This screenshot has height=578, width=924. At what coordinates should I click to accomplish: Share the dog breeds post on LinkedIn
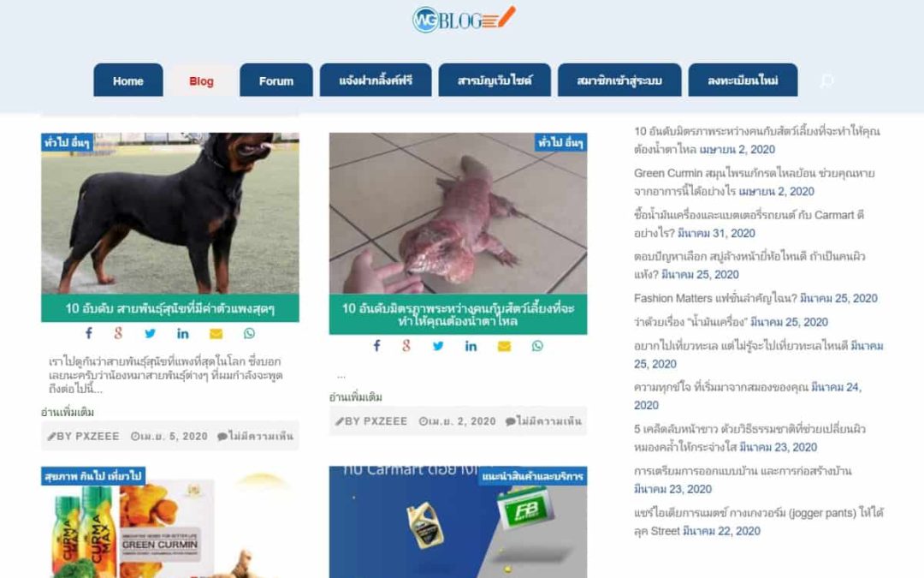pos(183,334)
